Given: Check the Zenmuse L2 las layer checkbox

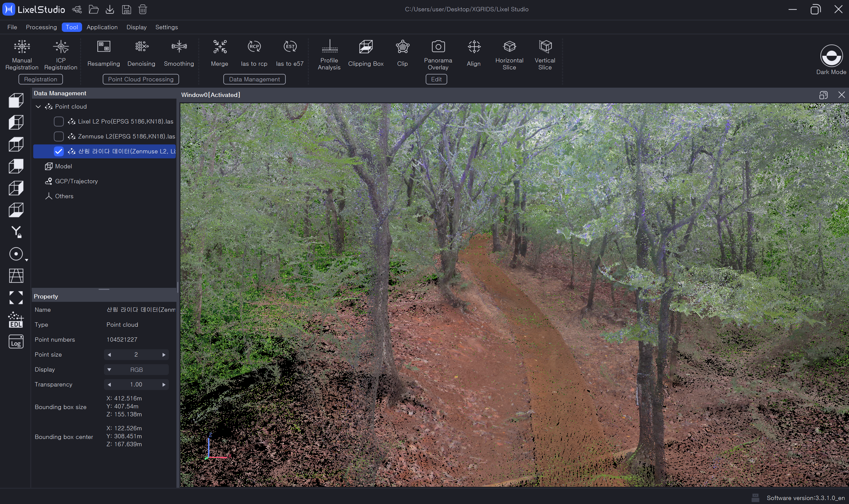Looking at the screenshot, I should click(x=59, y=136).
